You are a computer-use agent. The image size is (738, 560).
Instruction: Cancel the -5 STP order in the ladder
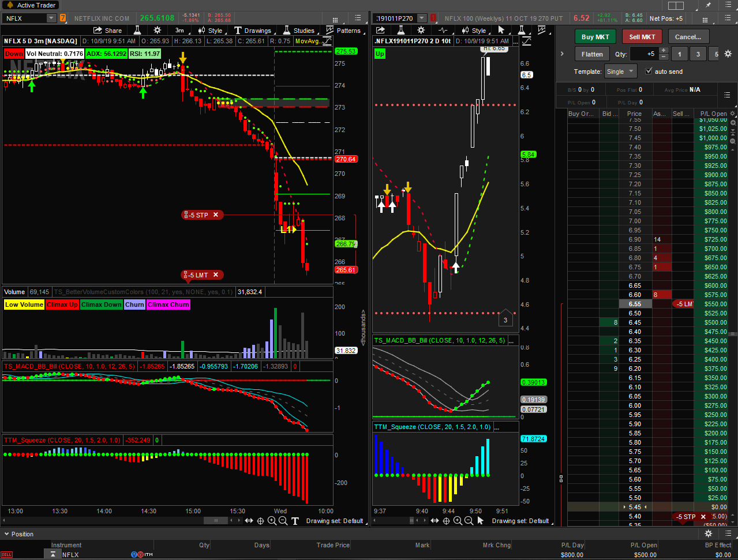coord(703,517)
